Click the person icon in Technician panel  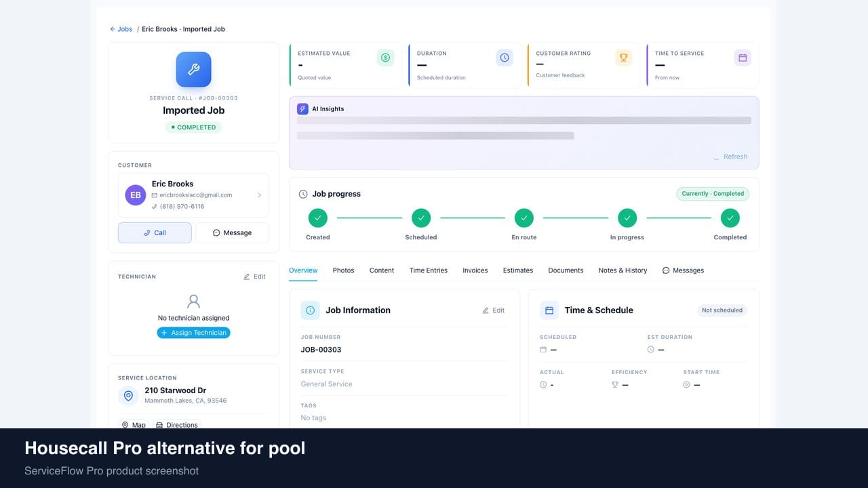pyautogui.click(x=193, y=301)
